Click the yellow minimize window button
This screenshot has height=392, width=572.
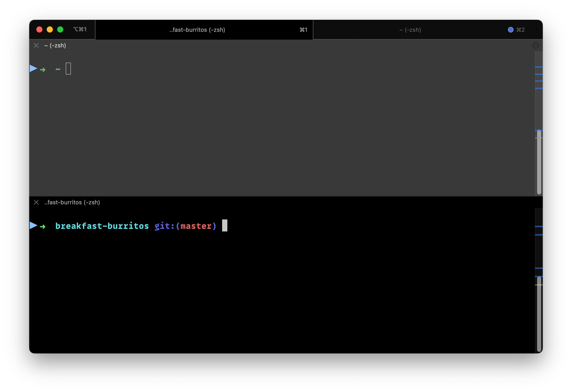[x=50, y=29]
